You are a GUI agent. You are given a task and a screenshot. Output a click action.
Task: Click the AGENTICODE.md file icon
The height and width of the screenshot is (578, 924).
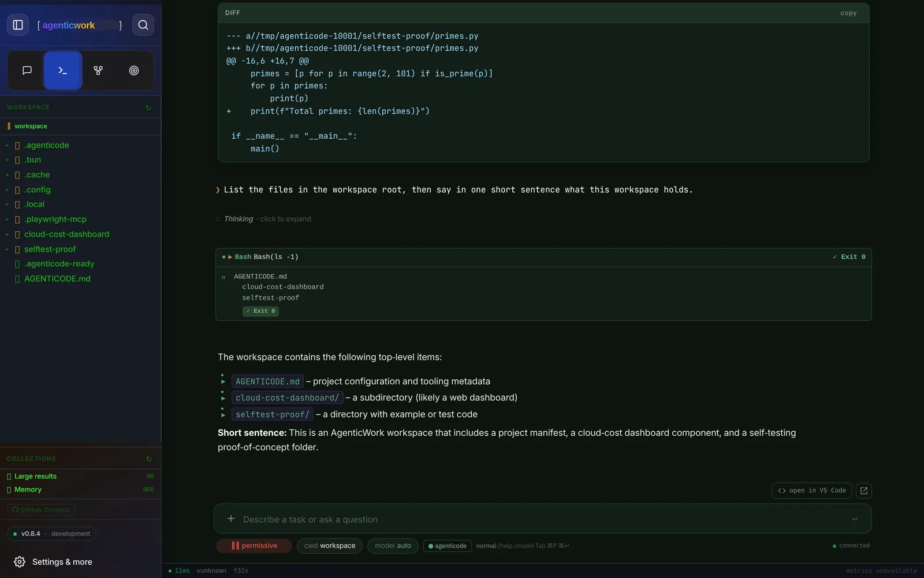(x=17, y=279)
